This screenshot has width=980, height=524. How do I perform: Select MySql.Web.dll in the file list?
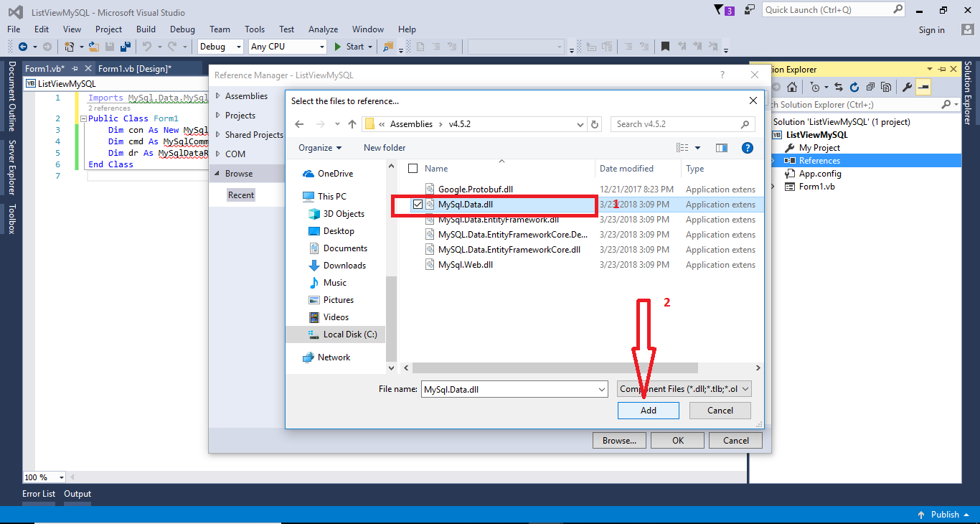466,265
